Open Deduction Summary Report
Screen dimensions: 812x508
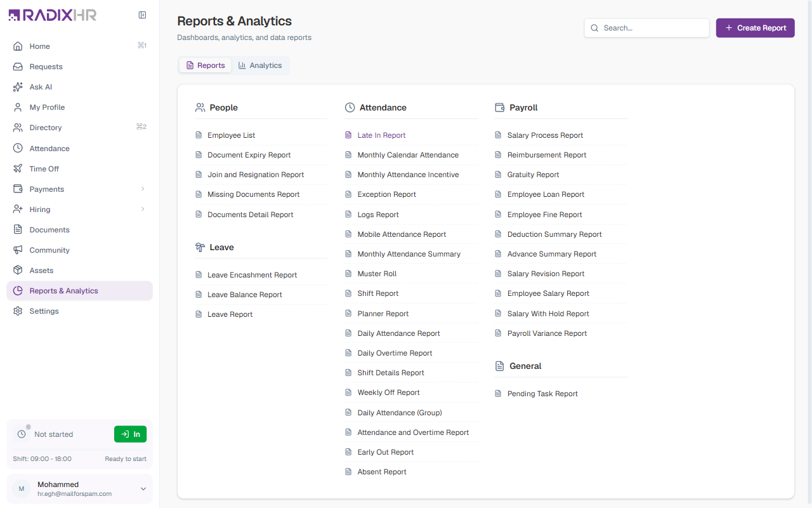pos(554,234)
